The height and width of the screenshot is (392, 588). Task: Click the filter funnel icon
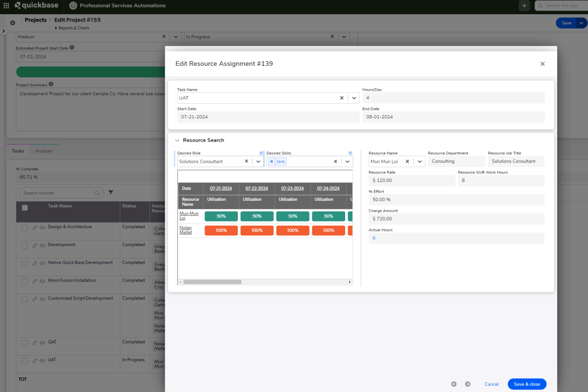pos(111,193)
